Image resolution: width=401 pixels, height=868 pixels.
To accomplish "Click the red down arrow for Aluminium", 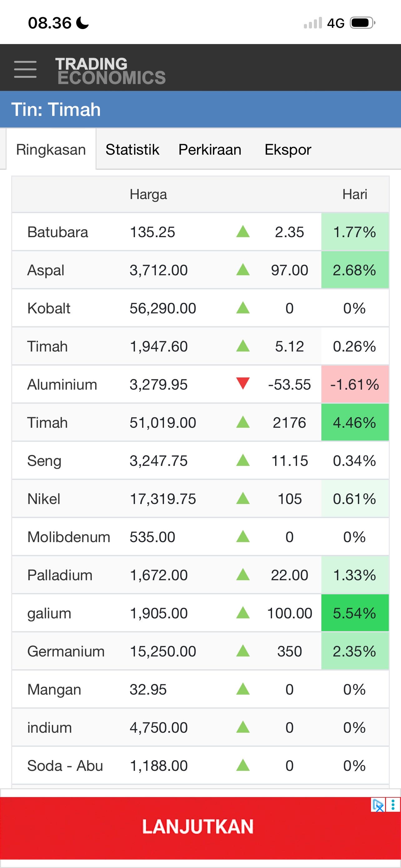I will point(243,384).
